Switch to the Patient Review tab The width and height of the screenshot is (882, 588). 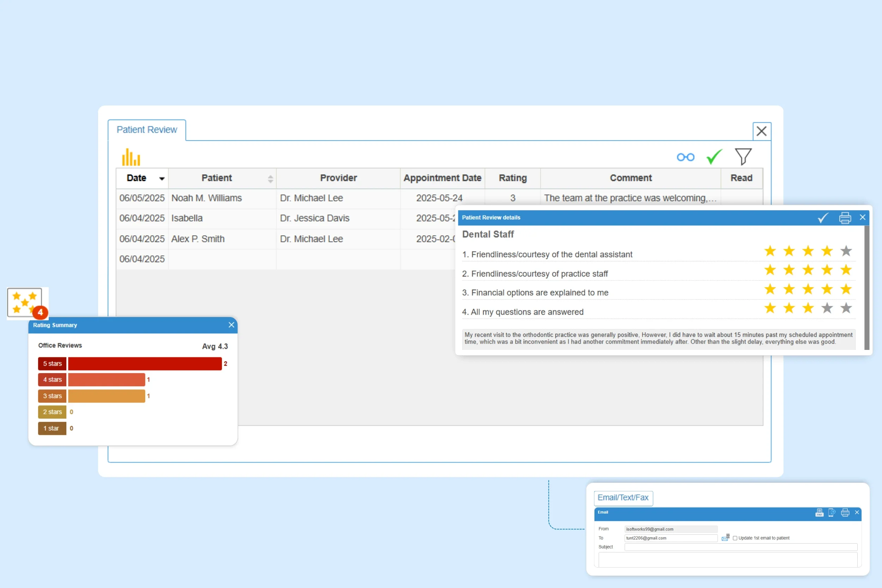click(x=147, y=129)
